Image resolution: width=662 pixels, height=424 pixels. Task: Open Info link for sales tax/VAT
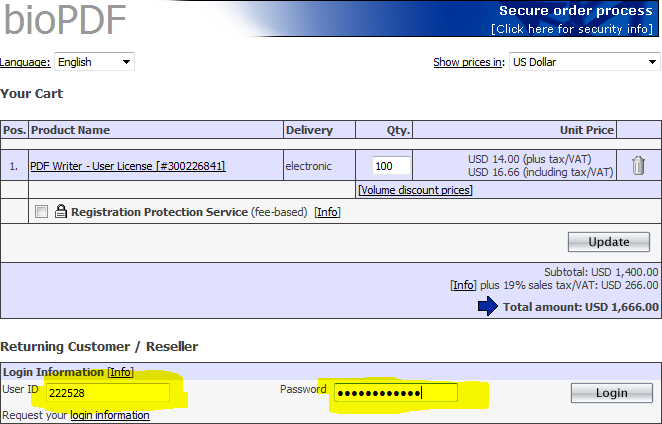coord(463,285)
